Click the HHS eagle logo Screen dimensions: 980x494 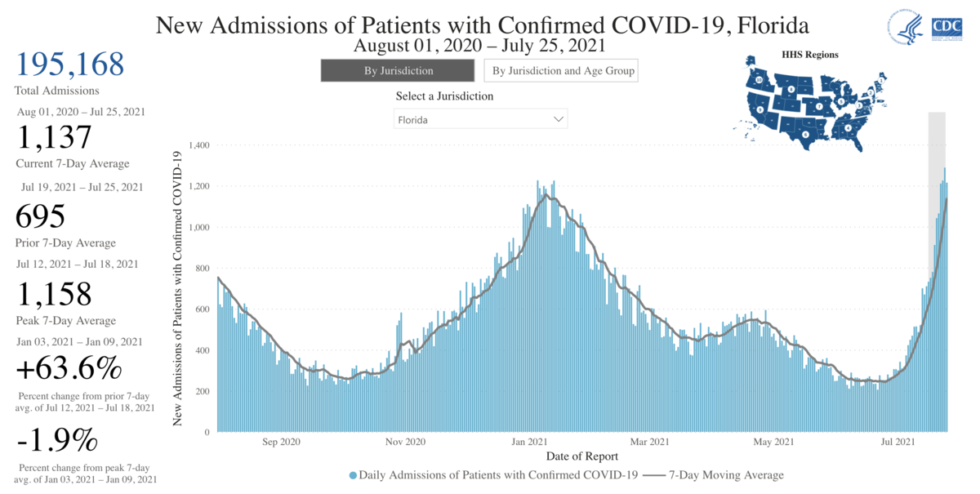click(906, 27)
